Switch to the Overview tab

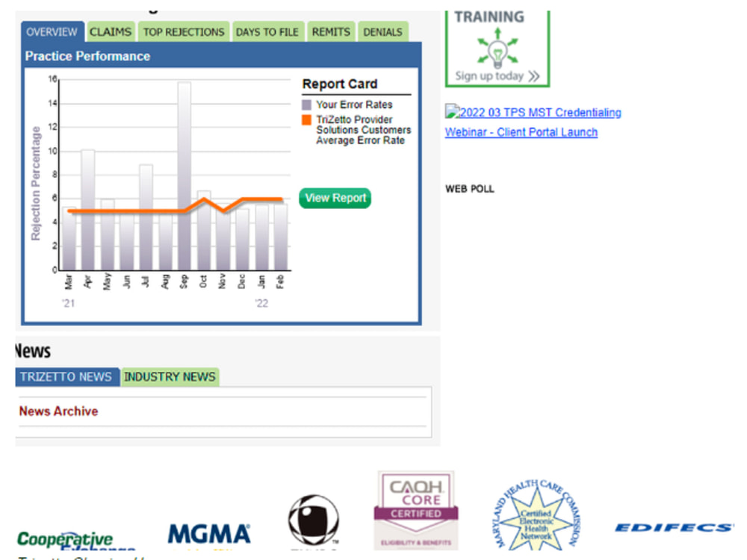pos(52,32)
